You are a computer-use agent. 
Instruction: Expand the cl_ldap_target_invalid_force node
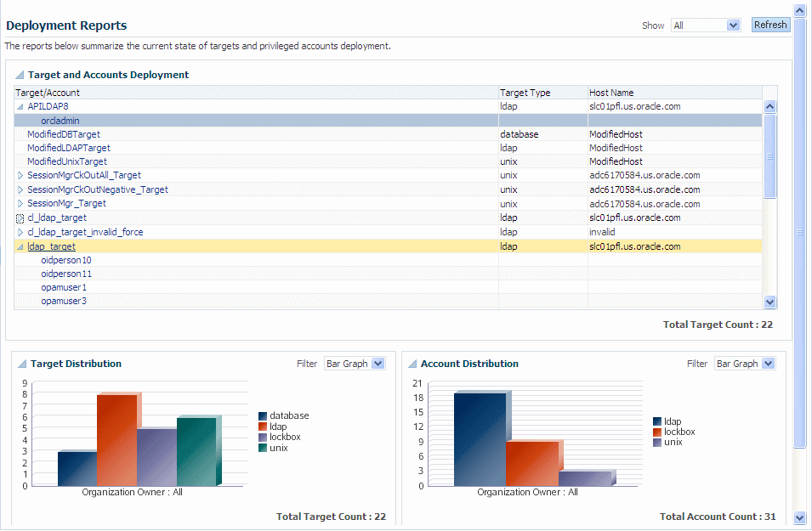pyautogui.click(x=20, y=233)
